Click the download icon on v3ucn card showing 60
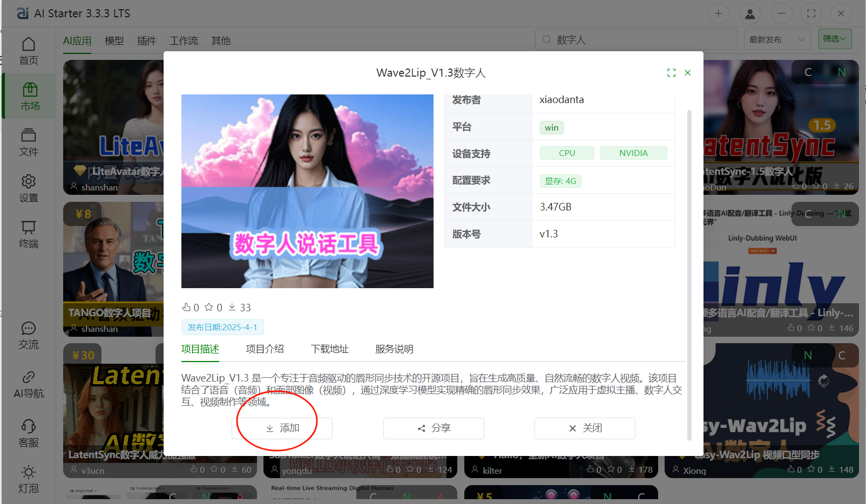This screenshot has height=504, width=866. coord(234,469)
